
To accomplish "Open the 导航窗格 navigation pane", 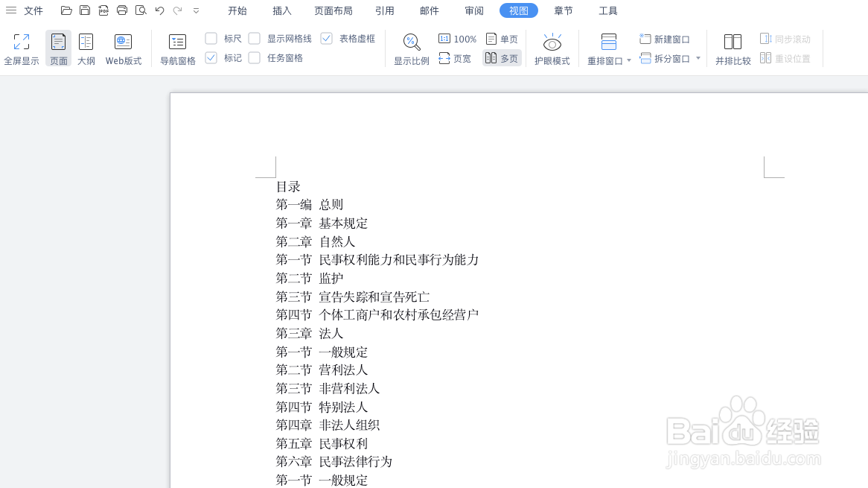I will point(176,48).
